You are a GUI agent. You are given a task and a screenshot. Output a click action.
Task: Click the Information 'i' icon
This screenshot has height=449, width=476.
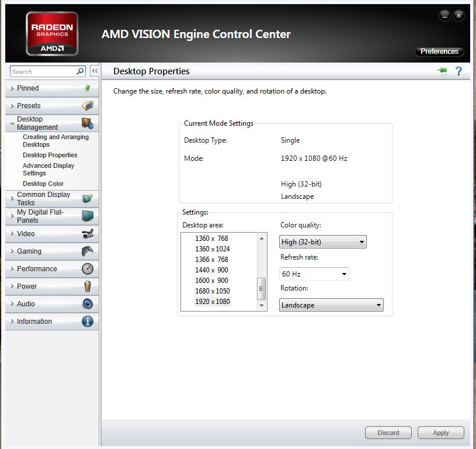[x=88, y=322]
